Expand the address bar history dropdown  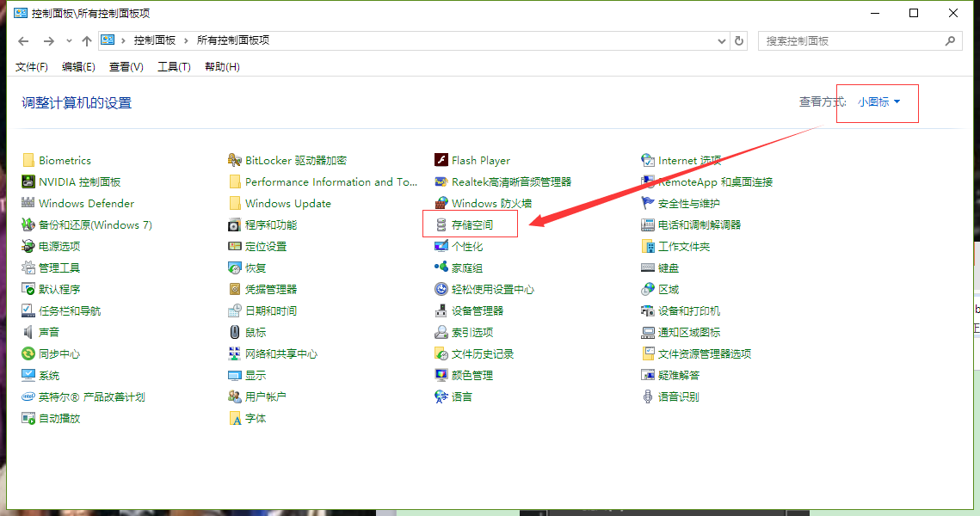722,40
